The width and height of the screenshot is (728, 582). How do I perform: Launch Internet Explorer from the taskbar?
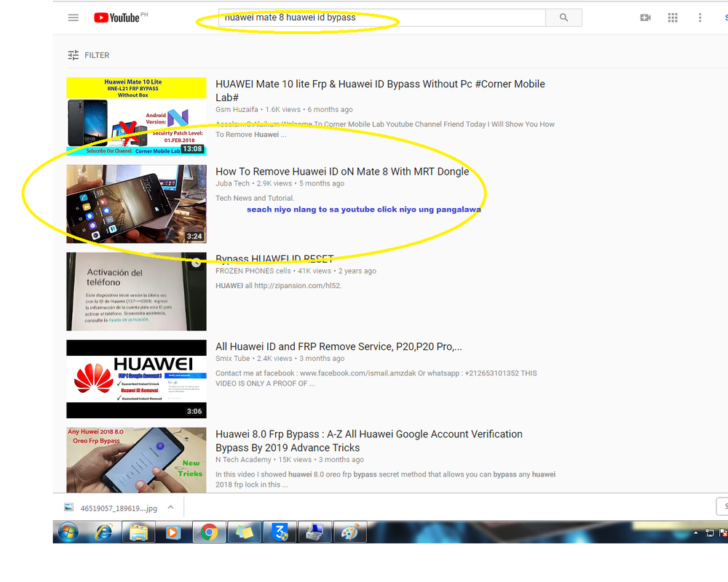pyautogui.click(x=103, y=532)
